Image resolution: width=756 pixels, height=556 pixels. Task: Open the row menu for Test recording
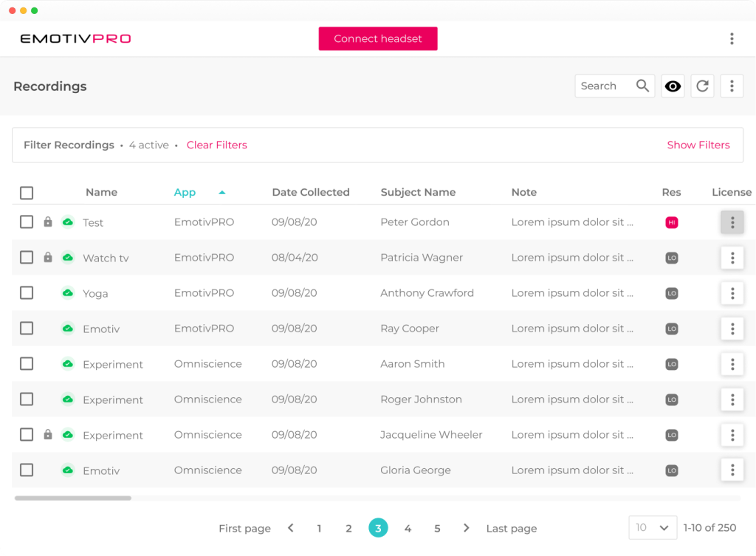tap(732, 222)
